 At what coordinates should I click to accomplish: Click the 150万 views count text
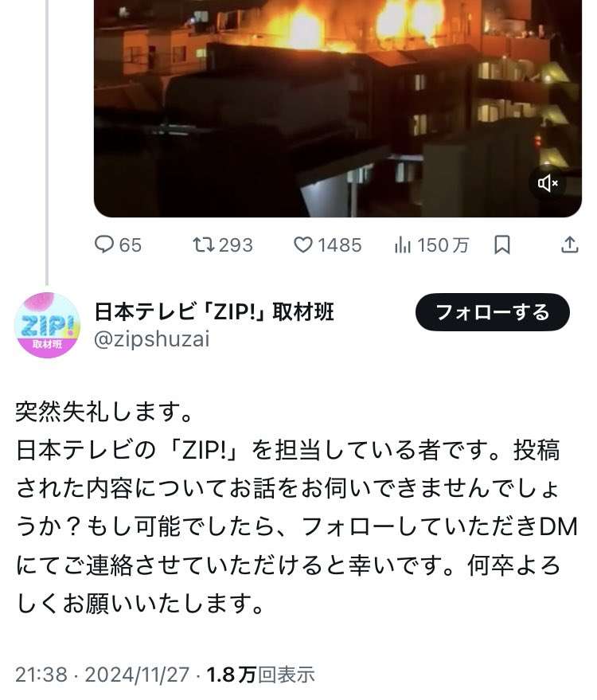click(443, 245)
